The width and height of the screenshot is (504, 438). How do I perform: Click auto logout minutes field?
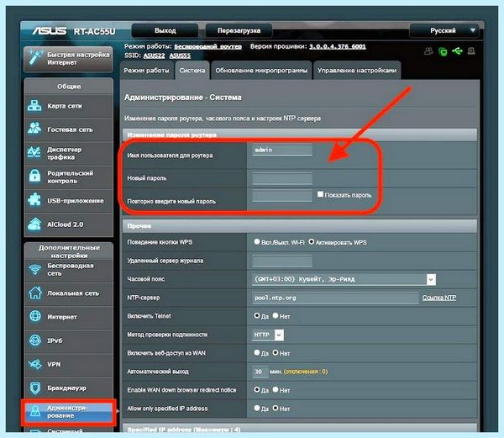(260, 372)
